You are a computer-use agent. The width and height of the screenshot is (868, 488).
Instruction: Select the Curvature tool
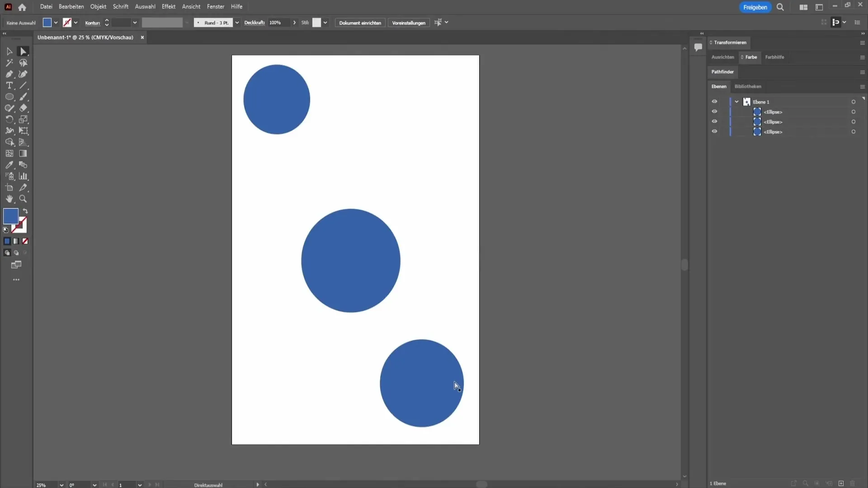[x=23, y=74]
